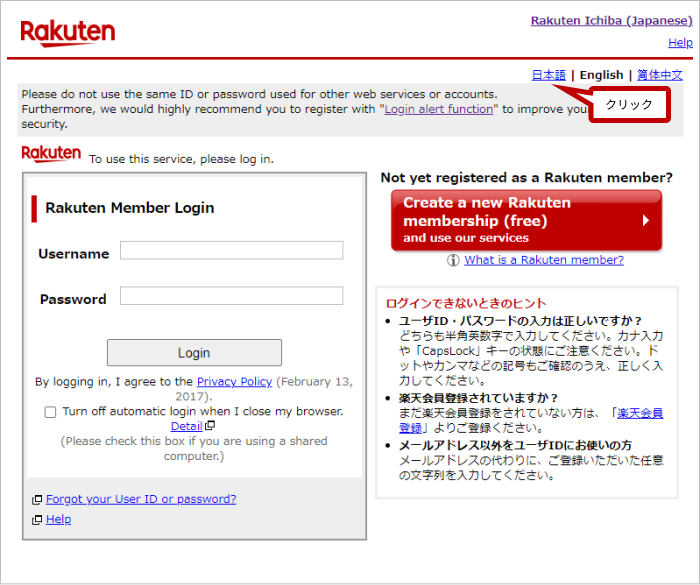Screen dimensions: 700x585
Task: Click the ログインできないときのヒント heading
Action: [466, 304]
